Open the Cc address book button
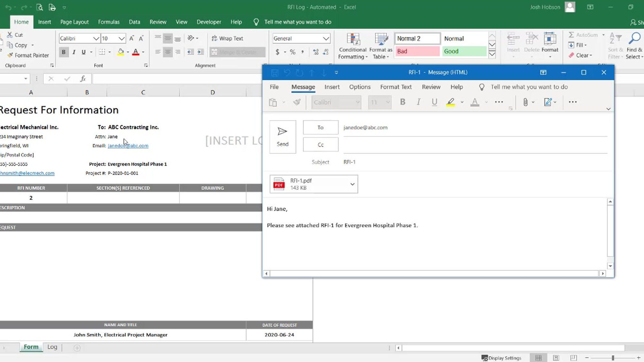The image size is (644, 362). (x=320, y=145)
